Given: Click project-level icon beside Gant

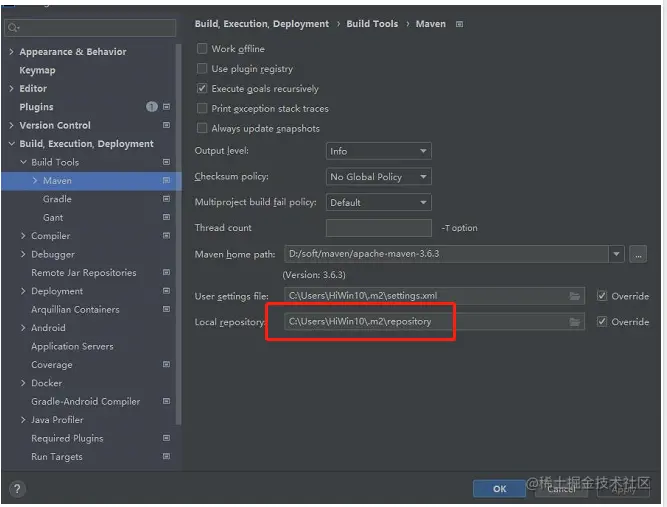Looking at the screenshot, I should click(166, 217).
